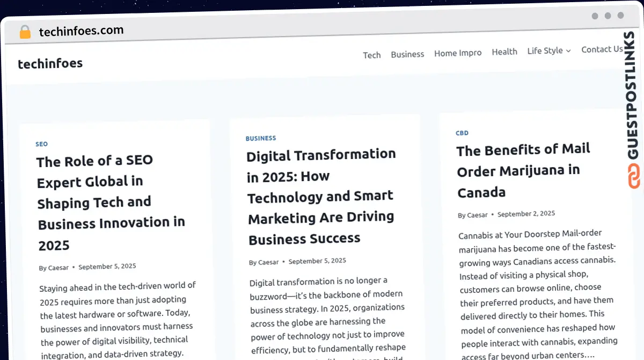The image size is (644, 360).
Task: Click the techinfoes.com address bar
Action: click(x=81, y=31)
